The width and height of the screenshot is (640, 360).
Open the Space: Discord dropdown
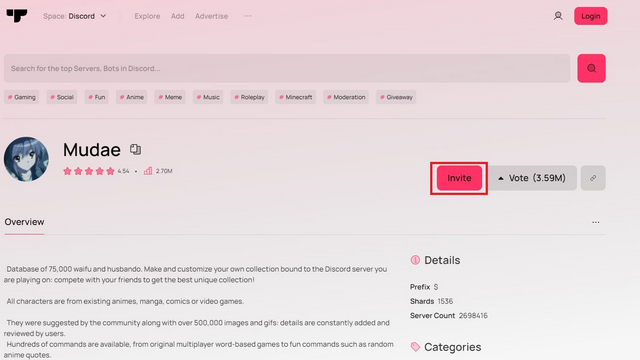[x=75, y=16]
